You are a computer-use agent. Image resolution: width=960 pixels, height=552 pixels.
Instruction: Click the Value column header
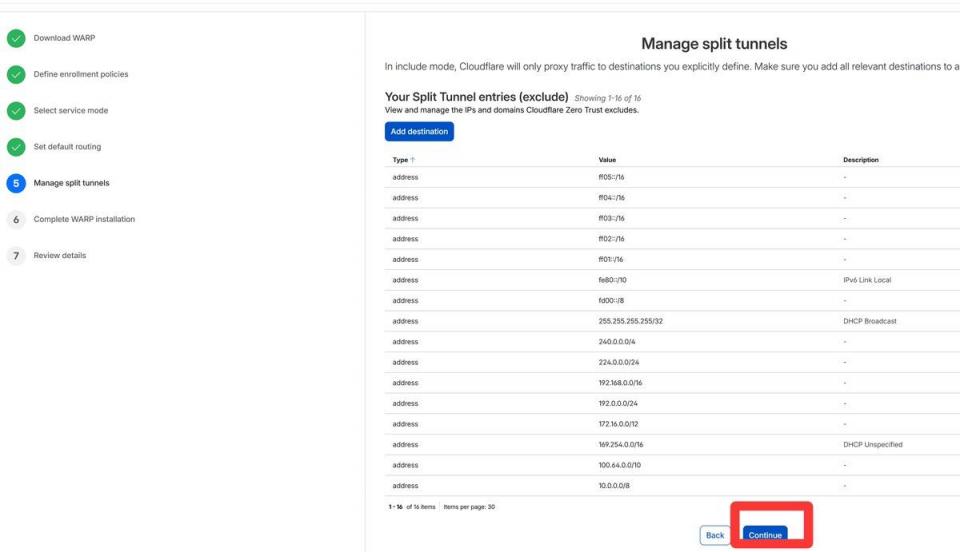click(607, 159)
